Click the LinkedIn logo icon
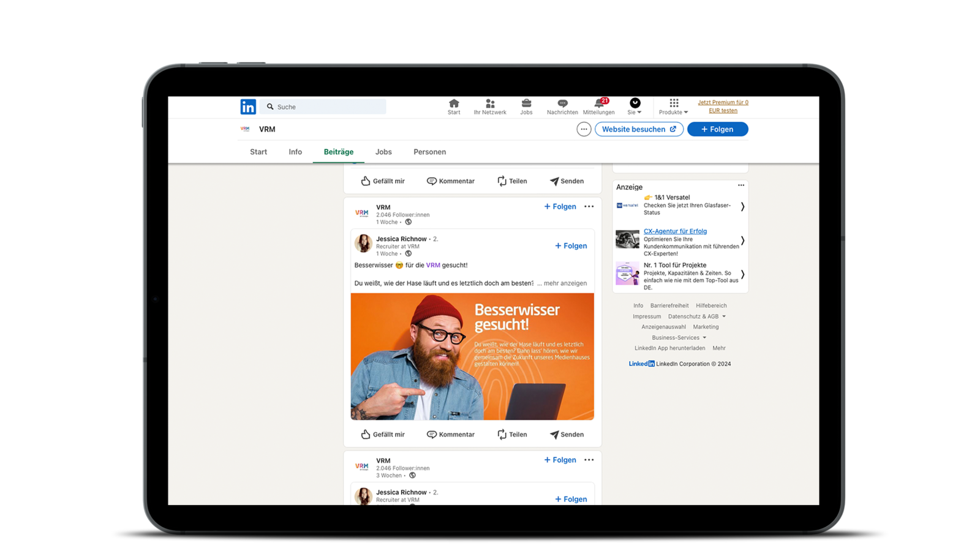980x551 pixels. [x=248, y=107]
